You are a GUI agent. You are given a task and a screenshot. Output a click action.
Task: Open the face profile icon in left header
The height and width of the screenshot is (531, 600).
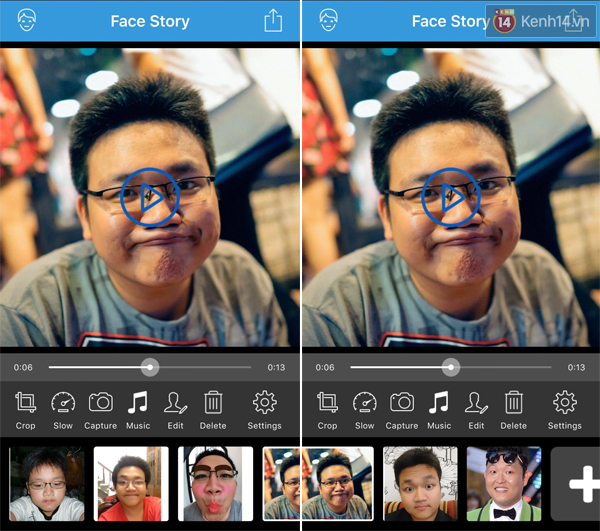pos(27,20)
